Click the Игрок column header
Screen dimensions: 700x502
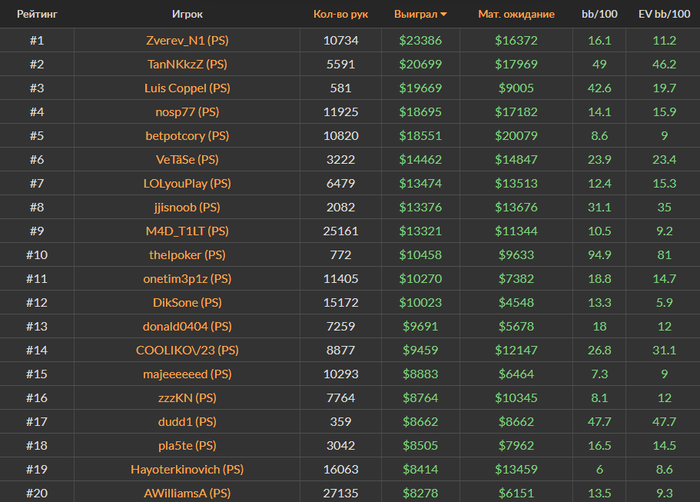[x=187, y=15]
